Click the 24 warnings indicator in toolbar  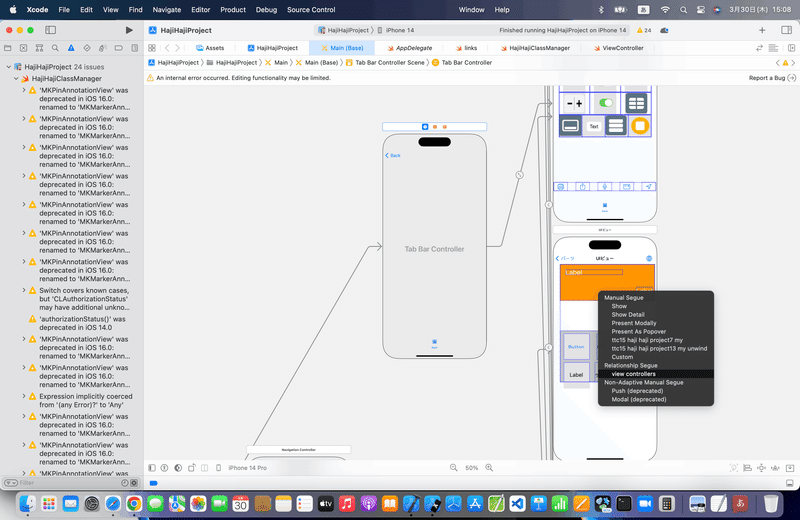644,30
